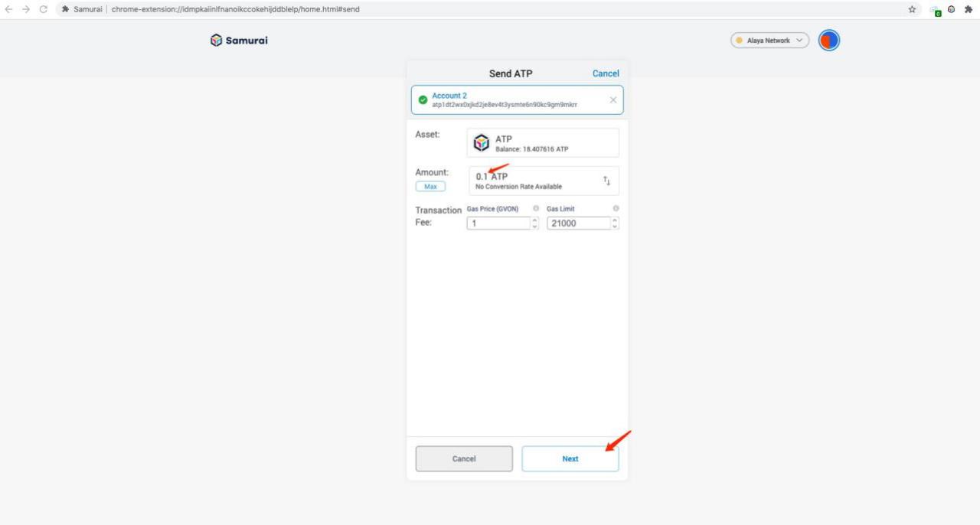Click the Gas Price info icon
The width and height of the screenshot is (980, 525).
click(x=536, y=209)
